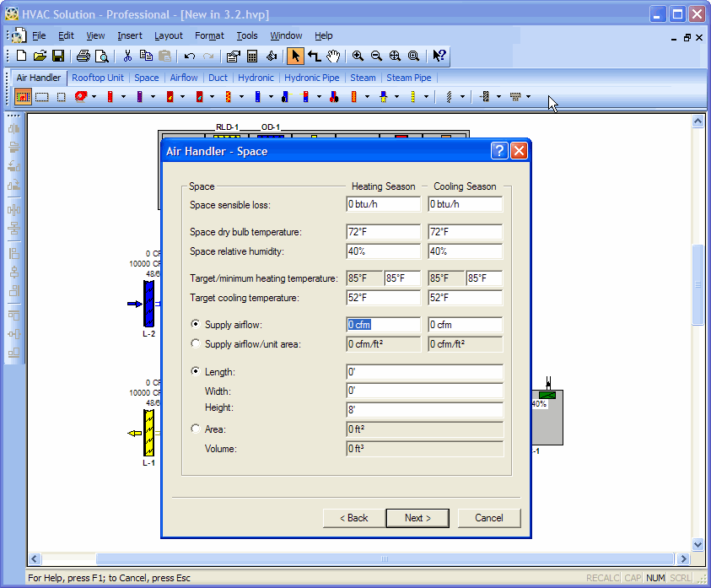Image resolution: width=711 pixels, height=588 pixels.
Task: Click the Height input field showing 8'
Action: tap(424, 410)
